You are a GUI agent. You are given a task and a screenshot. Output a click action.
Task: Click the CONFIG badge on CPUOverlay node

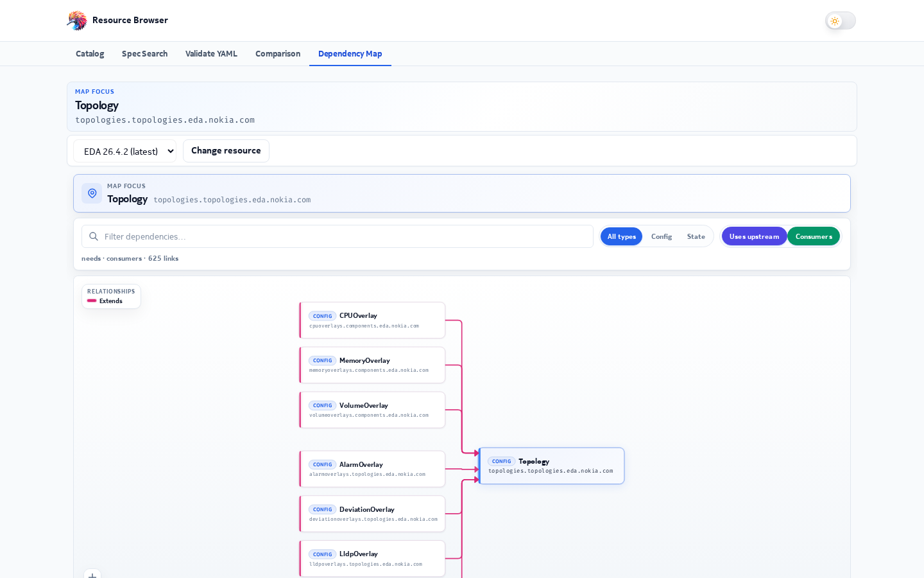pos(322,316)
